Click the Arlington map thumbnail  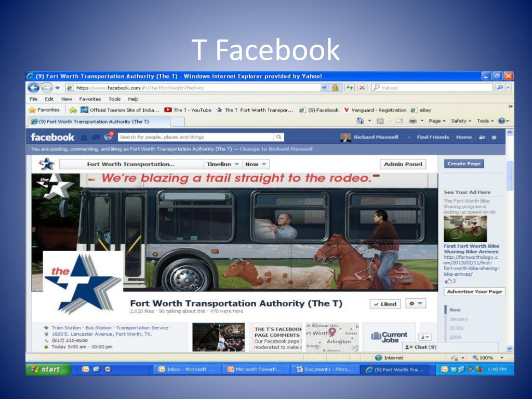pyautogui.click(x=332, y=337)
